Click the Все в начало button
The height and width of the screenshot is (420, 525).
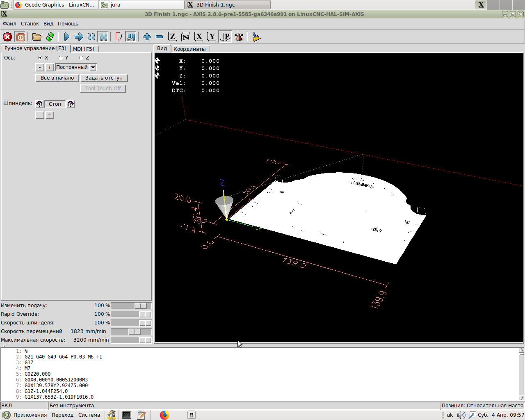57,78
